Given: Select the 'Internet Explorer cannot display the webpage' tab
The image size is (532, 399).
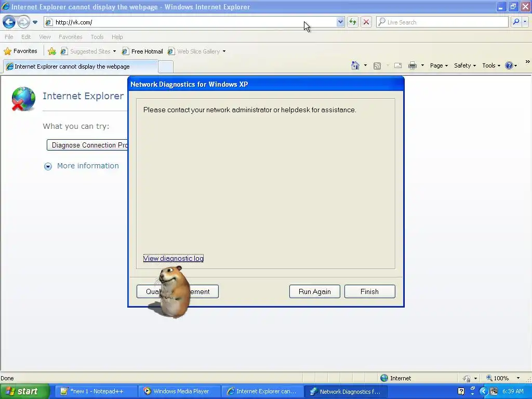Looking at the screenshot, I should tap(81, 66).
